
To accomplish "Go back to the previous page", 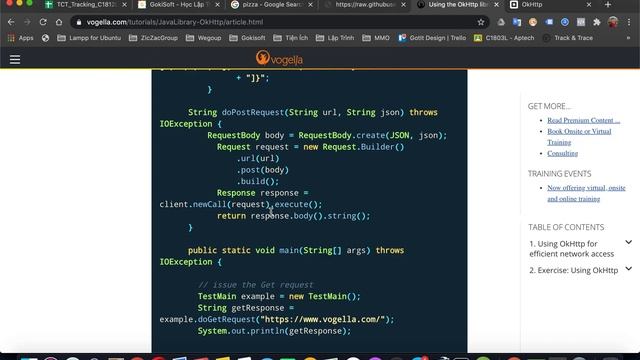I will (11, 22).
